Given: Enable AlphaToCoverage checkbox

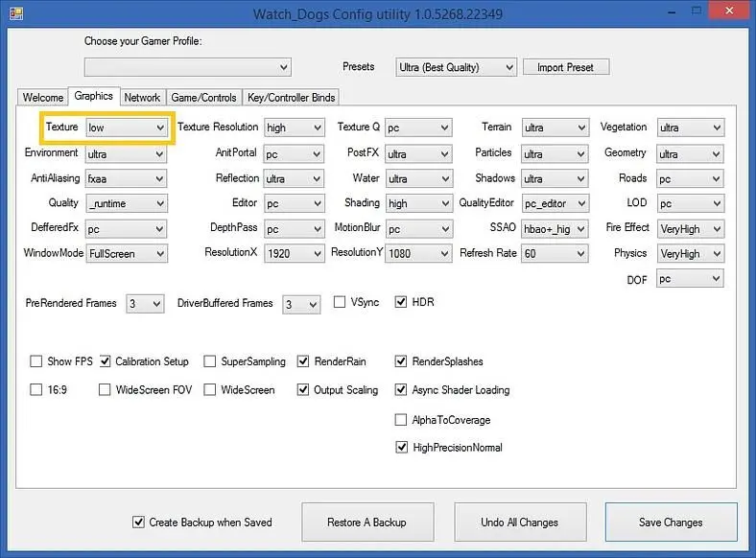Looking at the screenshot, I should (x=401, y=420).
